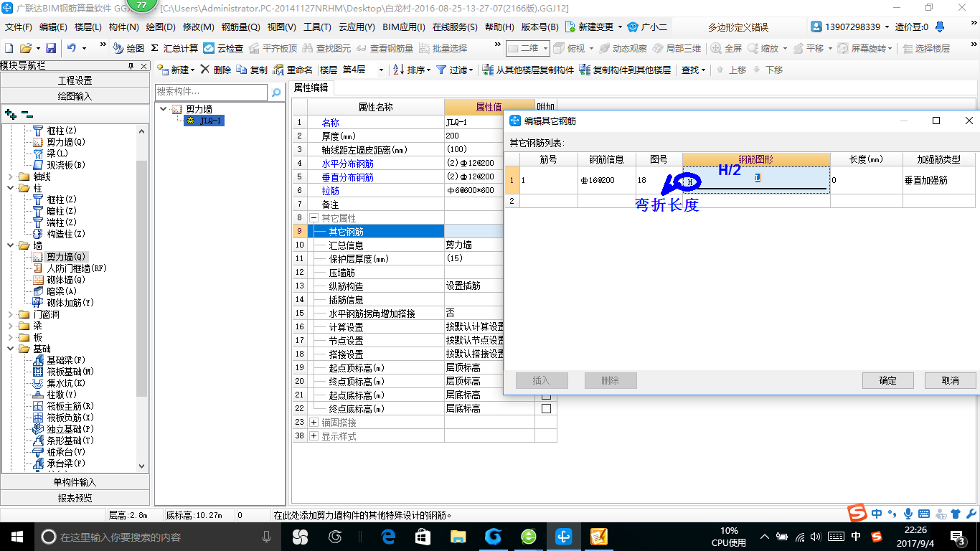Click the Sogou wrench settings icon

point(971,514)
